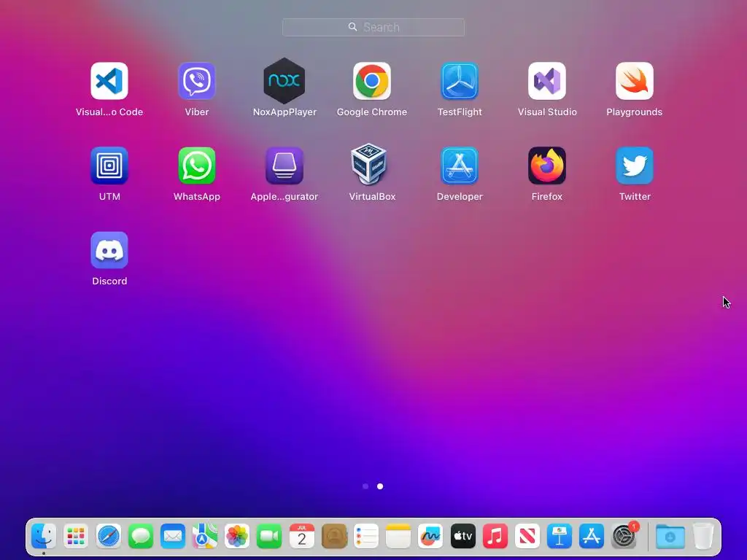
Task: Open Messages in the Dock
Action: [x=141, y=536]
